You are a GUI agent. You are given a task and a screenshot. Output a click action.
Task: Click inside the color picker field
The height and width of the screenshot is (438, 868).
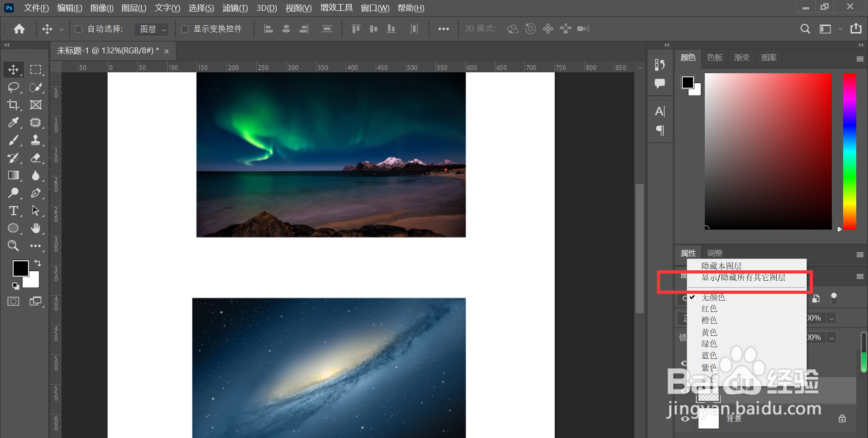coord(768,151)
